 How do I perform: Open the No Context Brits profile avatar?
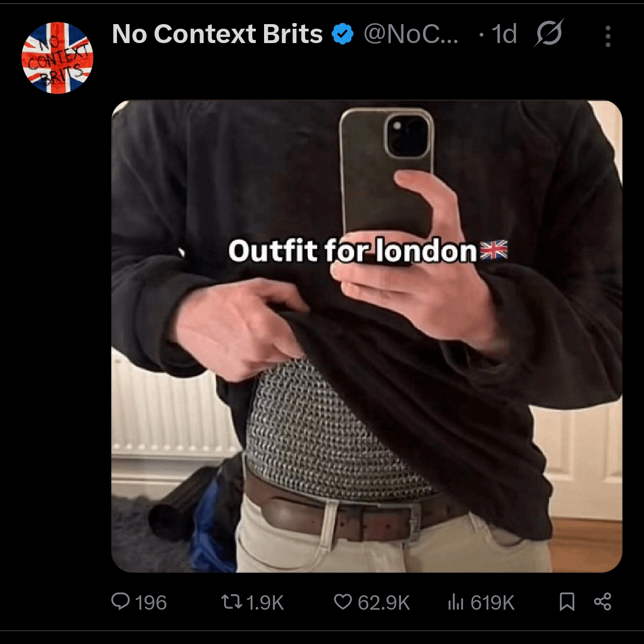[x=57, y=57]
